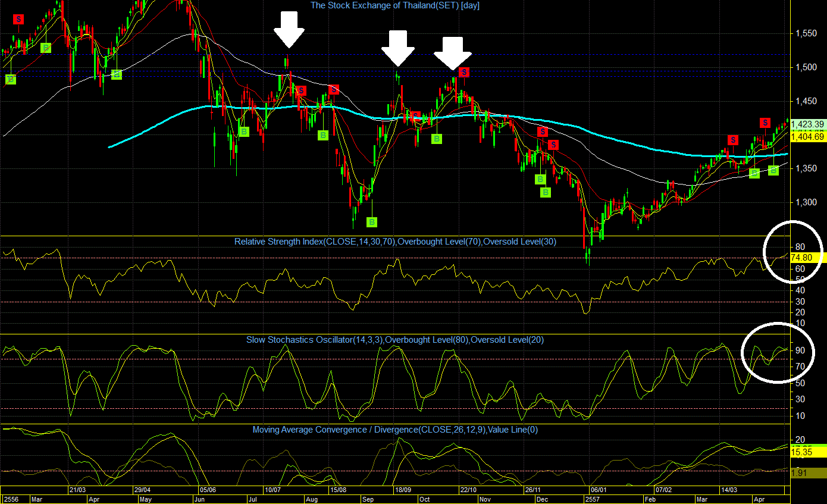Click the 1,500 price axis label
827x504 pixels.
tap(806, 67)
